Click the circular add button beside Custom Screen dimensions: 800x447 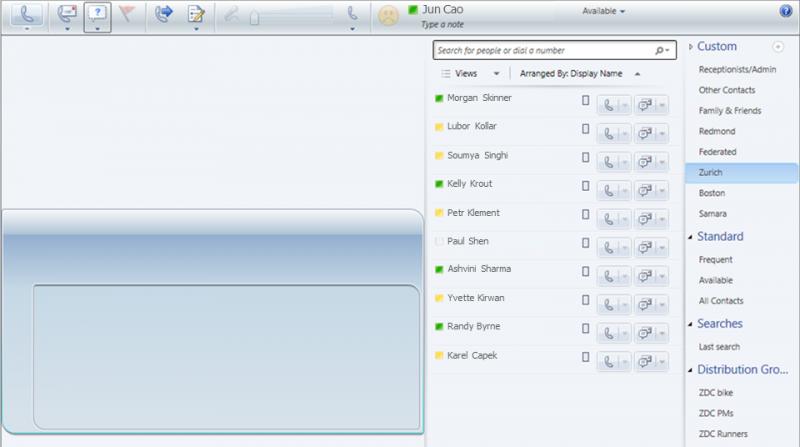(x=778, y=47)
